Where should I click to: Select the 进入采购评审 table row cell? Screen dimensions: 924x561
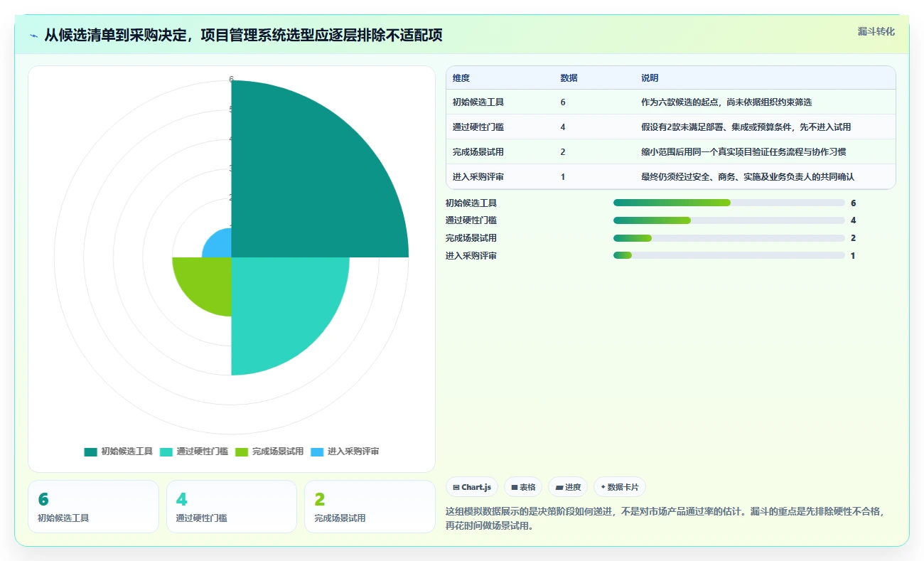coord(478,177)
